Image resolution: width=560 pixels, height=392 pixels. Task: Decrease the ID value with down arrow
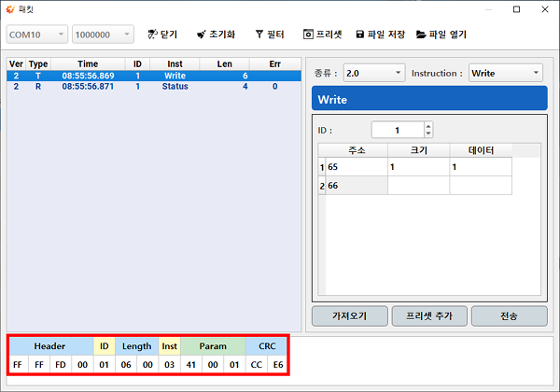coord(427,133)
